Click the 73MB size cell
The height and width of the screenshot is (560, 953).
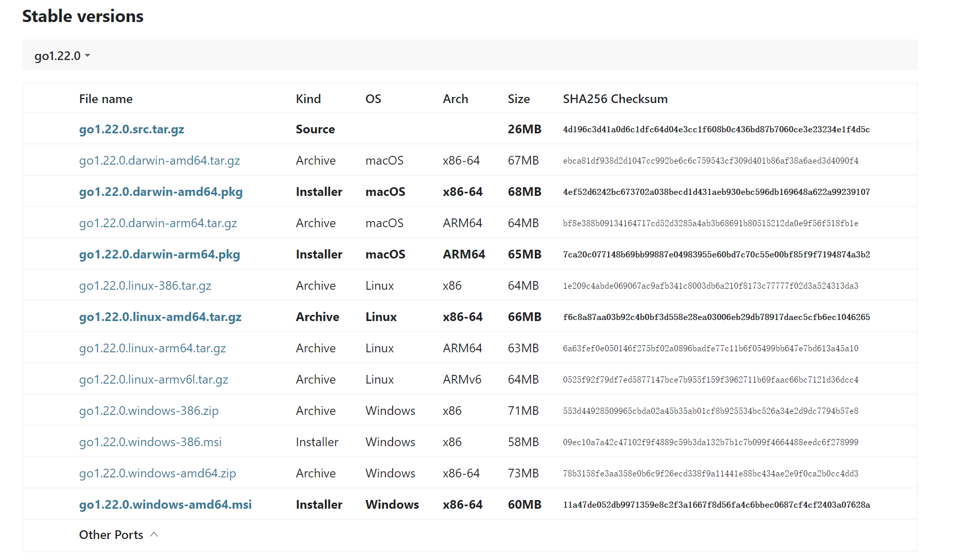(523, 473)
